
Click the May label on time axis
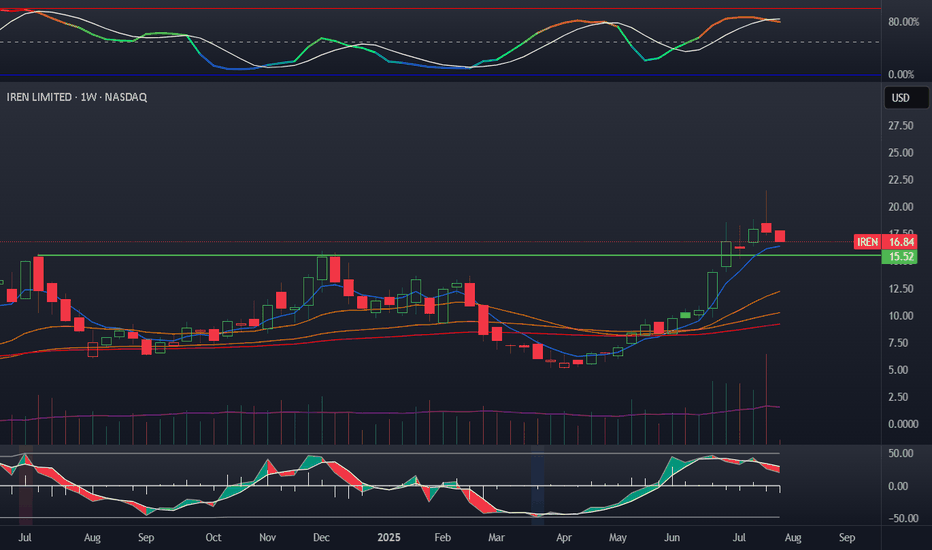click(x=618, y=538)
